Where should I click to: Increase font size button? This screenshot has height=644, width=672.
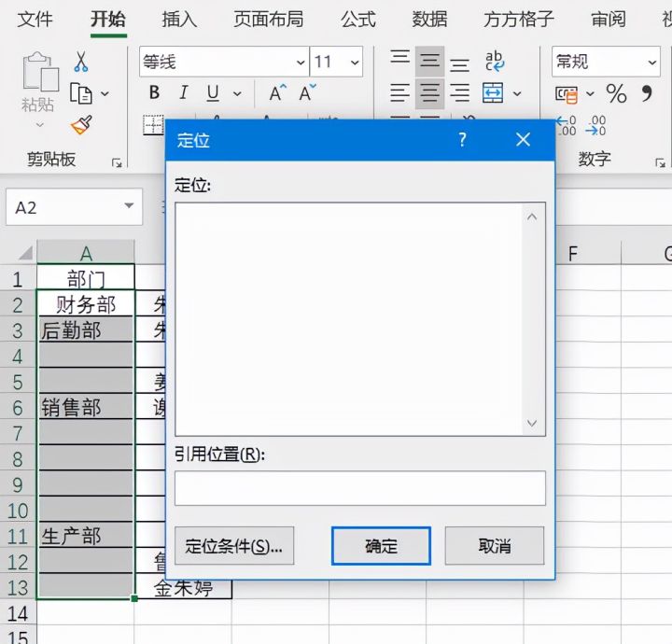point(277,93)
